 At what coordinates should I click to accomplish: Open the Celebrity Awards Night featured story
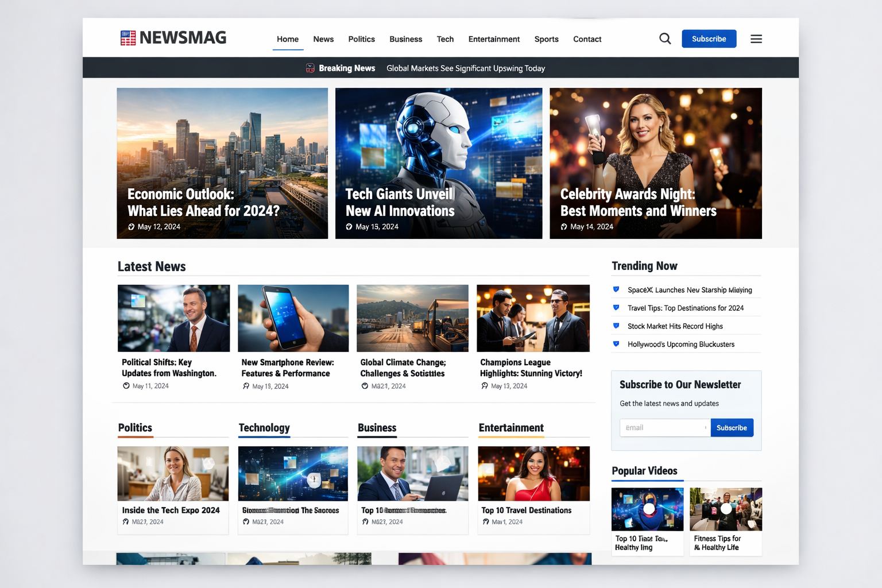point(655,163)
